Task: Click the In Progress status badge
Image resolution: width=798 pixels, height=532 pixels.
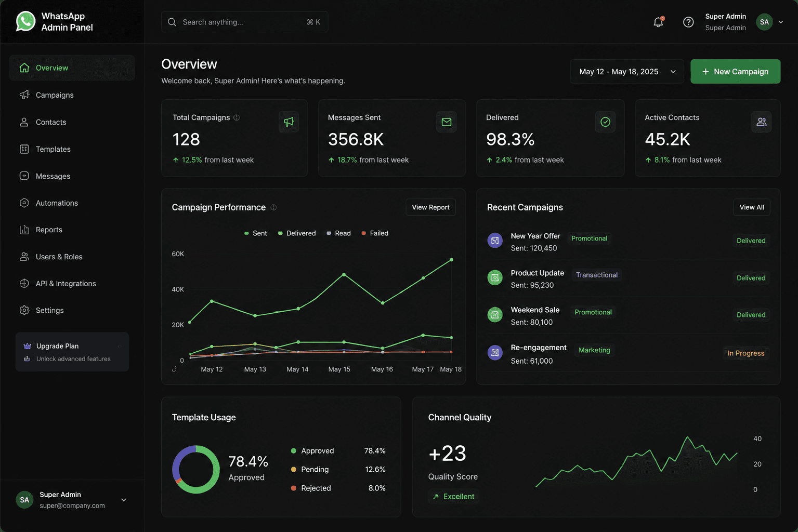Action: [746, 353]
